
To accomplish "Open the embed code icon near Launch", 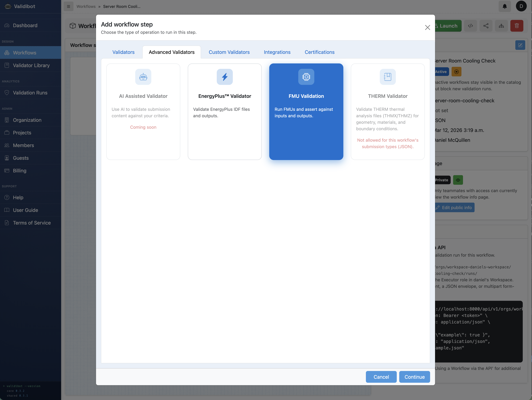I will 471,26.
